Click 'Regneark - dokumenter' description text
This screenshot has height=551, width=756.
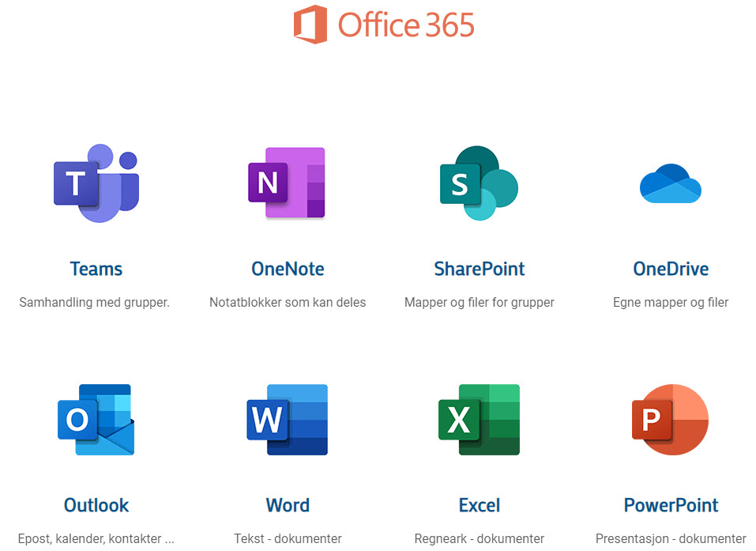pyautogui.click(x=479, y=538)
